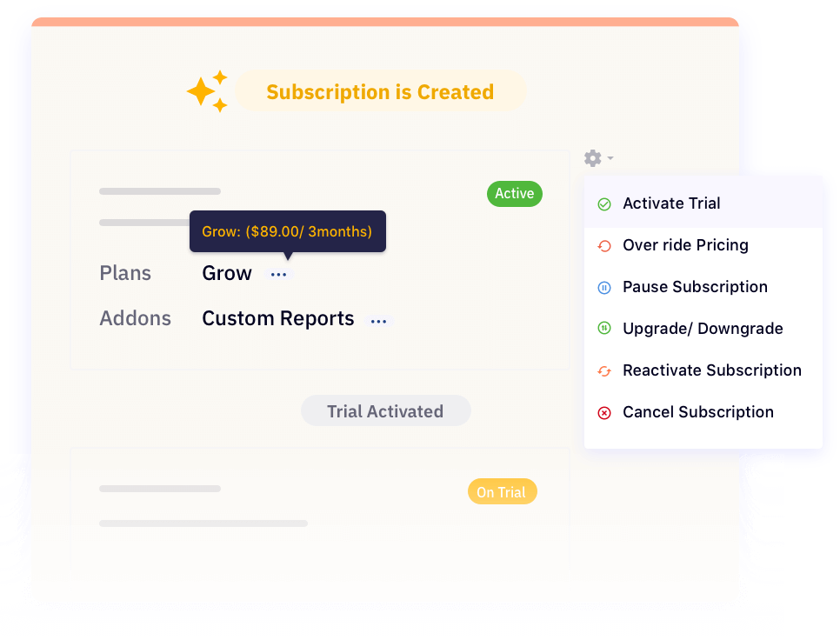
Task: Click the Grow pricing tooltip
Action: coord(287,230)
